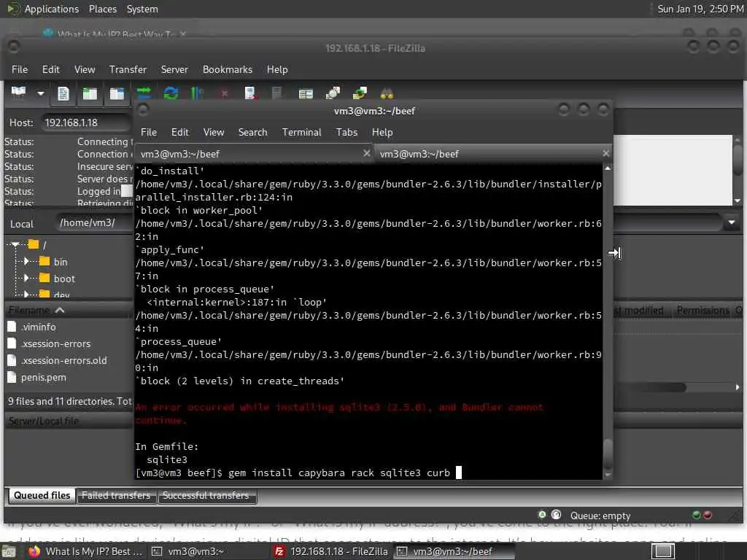Expand the boot folder in local tree
The image size is (747, 560).
[26, 278]
